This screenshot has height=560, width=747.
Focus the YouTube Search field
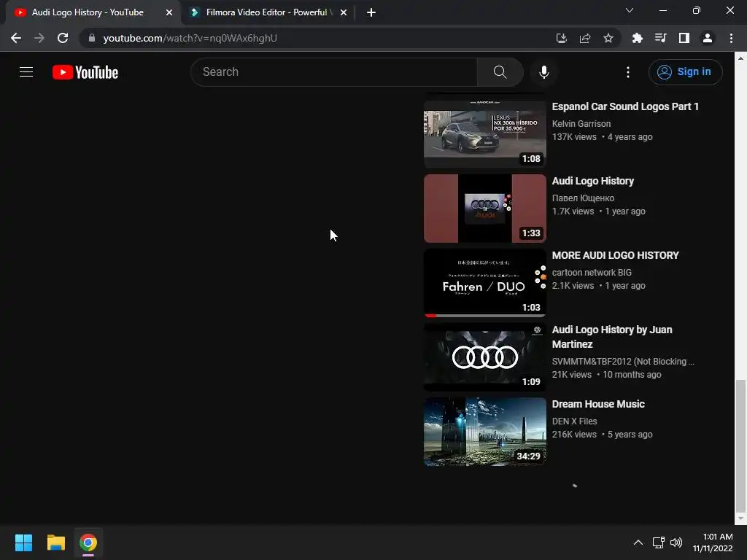pyautogui.click(x=333, y=72)
